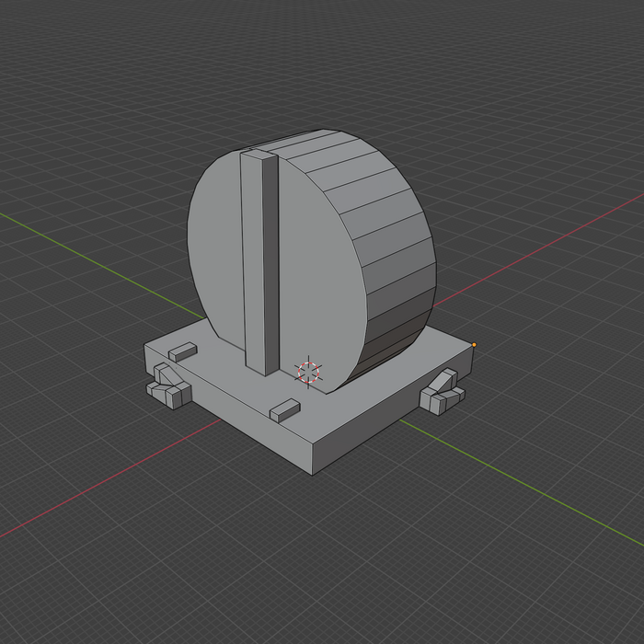Select the orange vertex at the base corner
Screen dimensions: 644x644
click(x=474, y=345)
